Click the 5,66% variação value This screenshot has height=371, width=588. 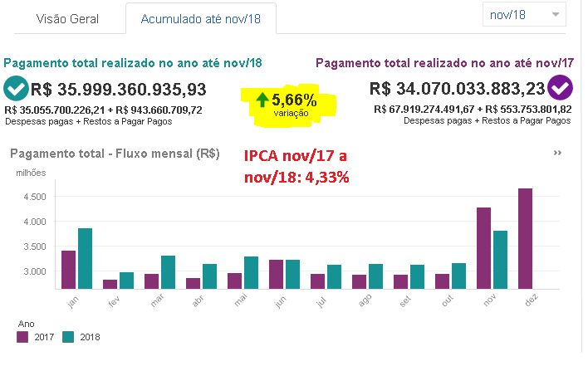pos(293,100)
